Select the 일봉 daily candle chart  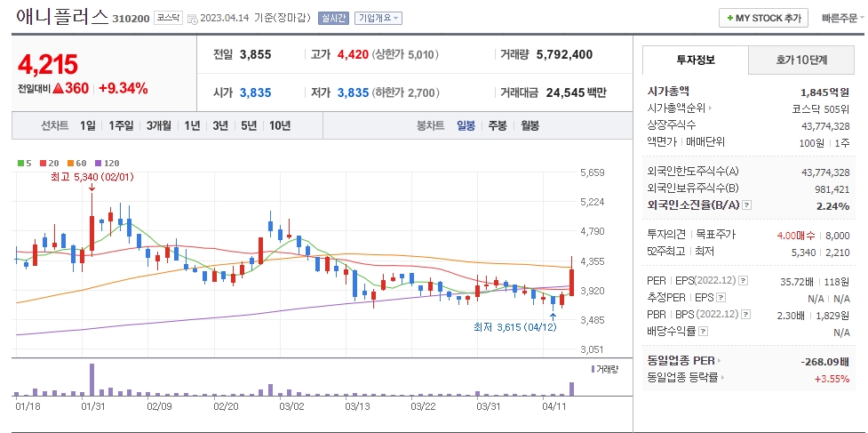(466, 125)
